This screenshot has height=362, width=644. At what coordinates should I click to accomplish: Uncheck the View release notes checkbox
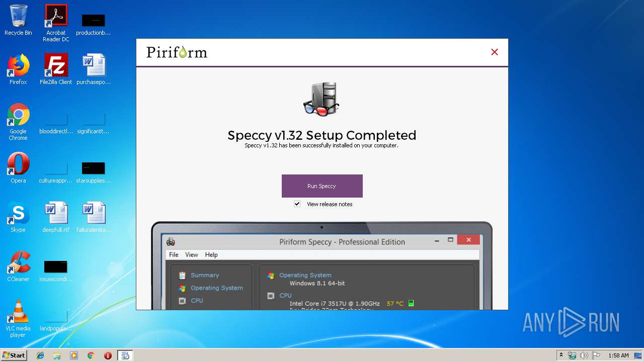tap(297, 204)
